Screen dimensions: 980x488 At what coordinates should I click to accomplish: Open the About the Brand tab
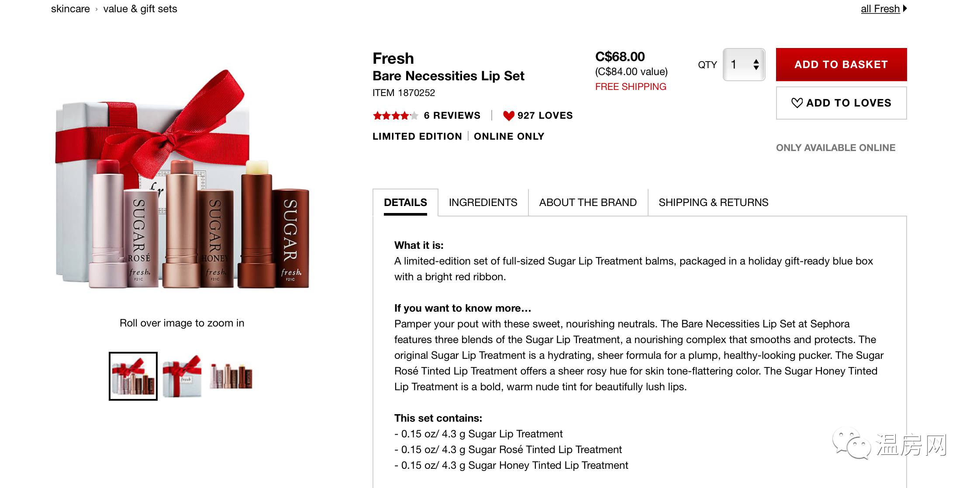(587, 203)
